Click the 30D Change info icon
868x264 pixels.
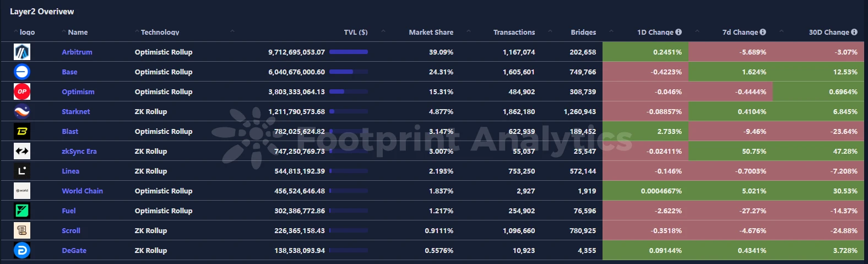[x=854, y=32]
